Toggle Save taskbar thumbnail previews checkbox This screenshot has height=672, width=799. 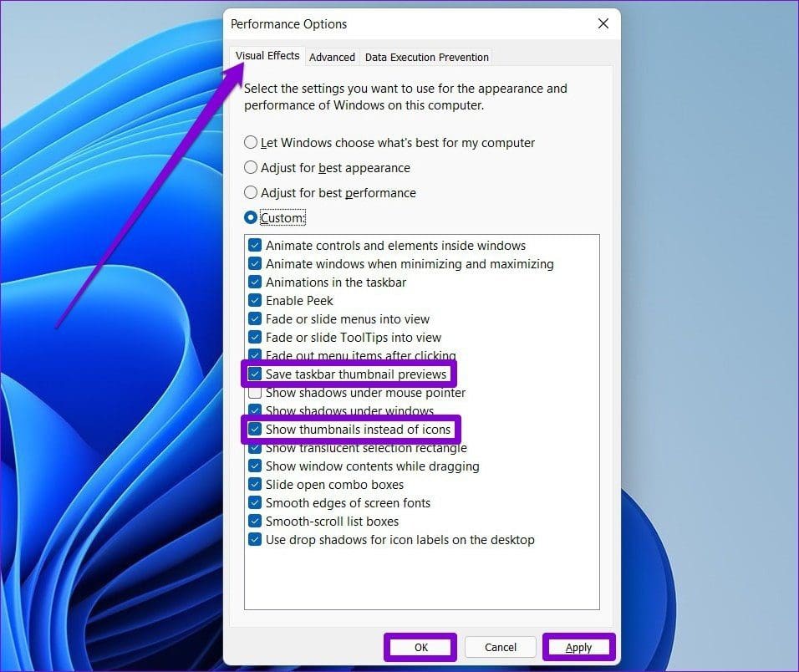(x=255, y=374)
